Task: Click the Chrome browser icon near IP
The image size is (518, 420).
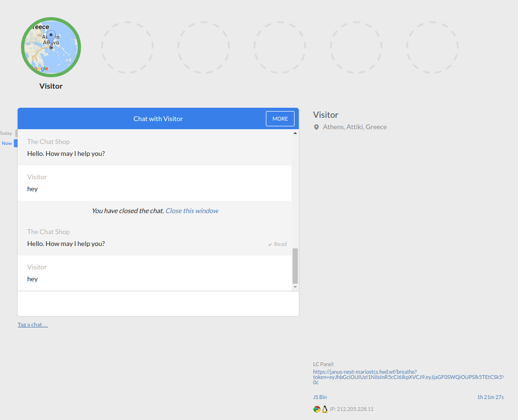Action: click(316, 409)
